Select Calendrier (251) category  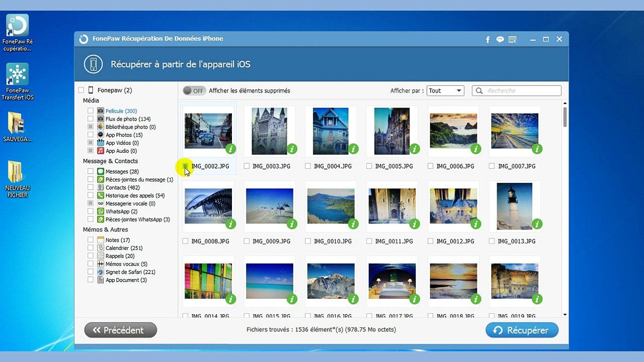click(x=124, y=248)
